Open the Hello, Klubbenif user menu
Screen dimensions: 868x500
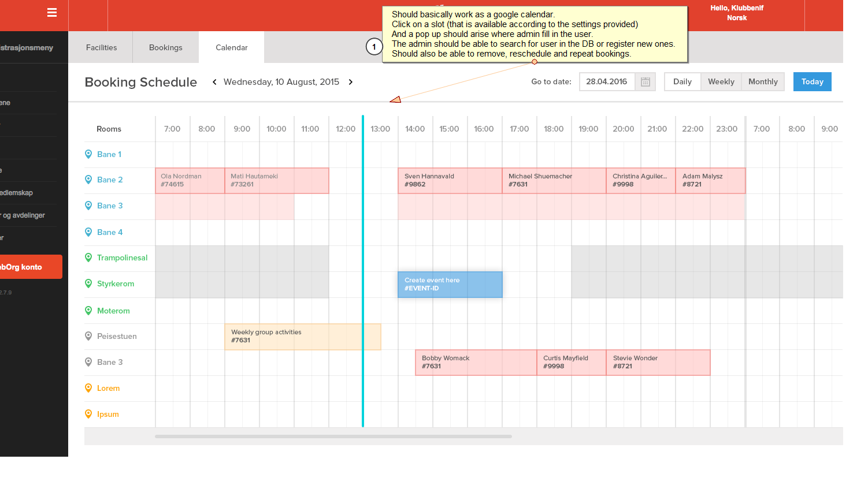point(737,8)
